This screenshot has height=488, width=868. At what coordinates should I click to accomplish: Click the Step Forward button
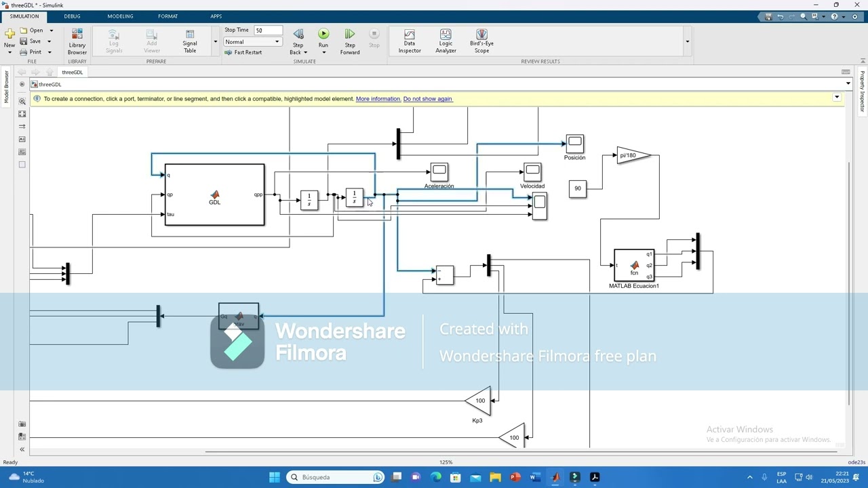coord(350,41)
